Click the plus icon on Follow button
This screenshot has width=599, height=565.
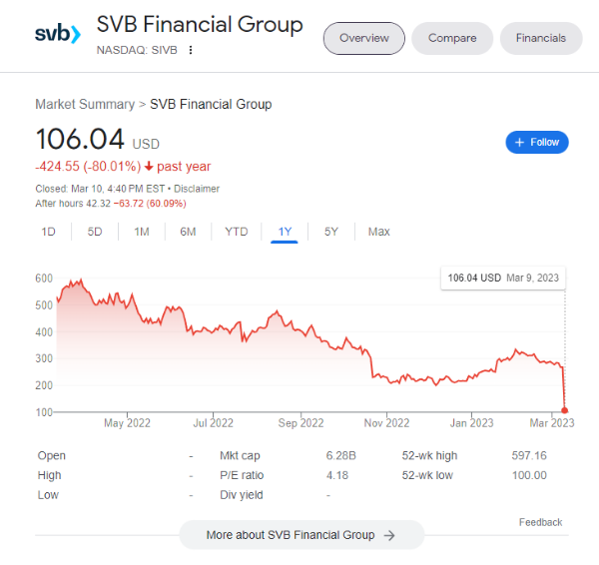pyautogui.click(x=519, y=142)
